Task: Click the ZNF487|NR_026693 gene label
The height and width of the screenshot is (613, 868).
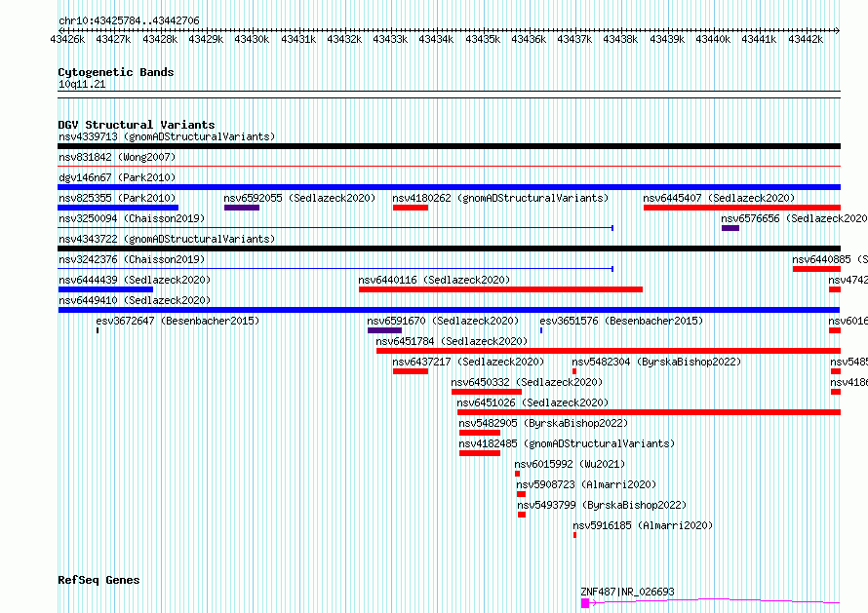Action: pyautogui.click(x=627, y=592)
